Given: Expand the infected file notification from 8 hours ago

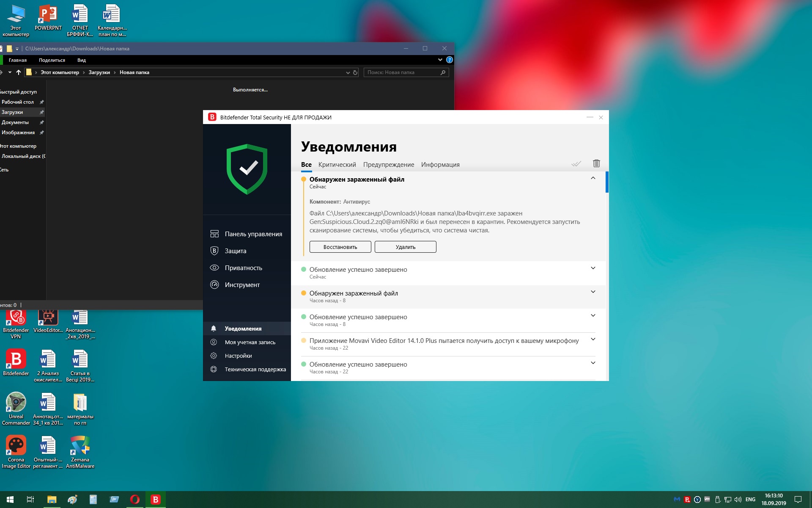Looking at the screenshot, I should (x=593, y=292).
